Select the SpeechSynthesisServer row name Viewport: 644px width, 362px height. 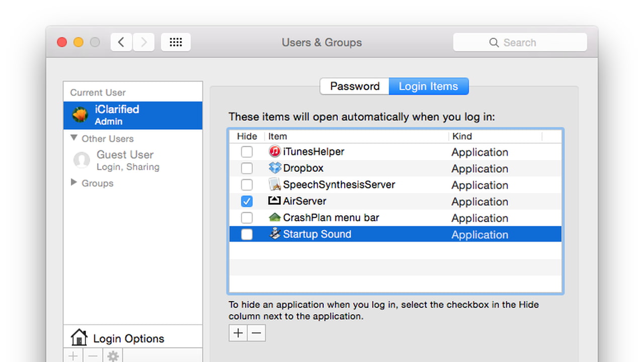tap(339, 185)
